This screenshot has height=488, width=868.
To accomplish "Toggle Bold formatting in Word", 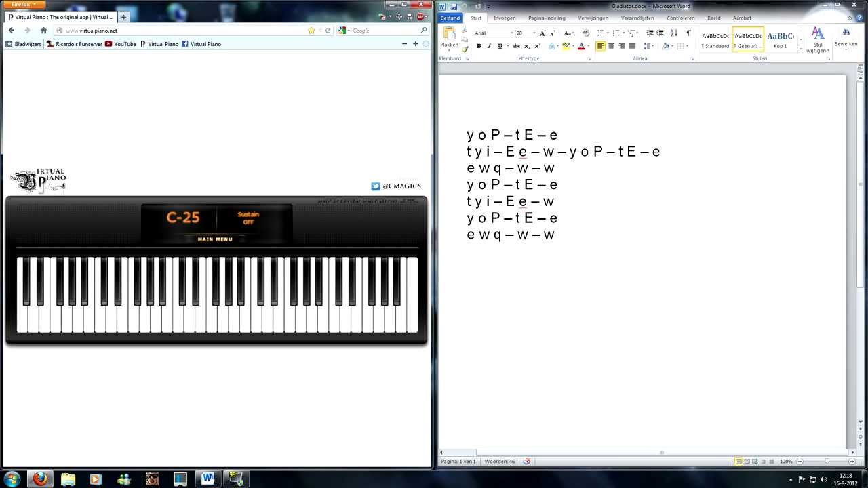I will (479, 46).
